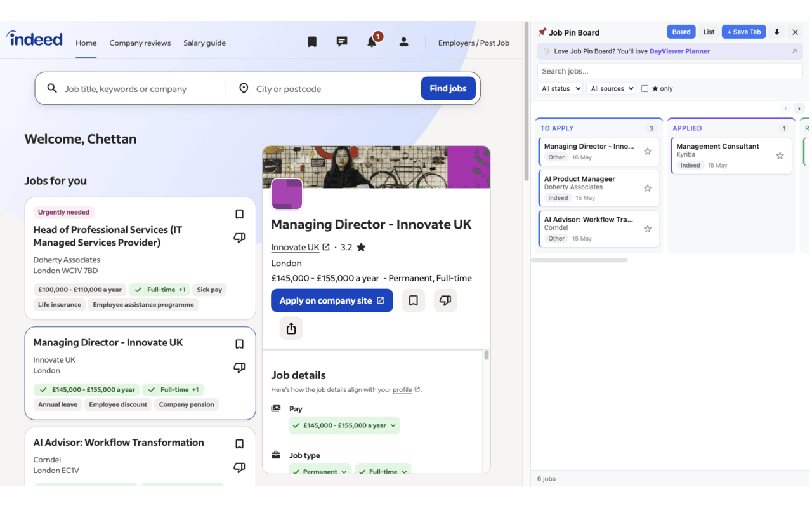Open notifications bell with badge
The height and width of the screenshot is (508, 812).
[x=373, y=41]
